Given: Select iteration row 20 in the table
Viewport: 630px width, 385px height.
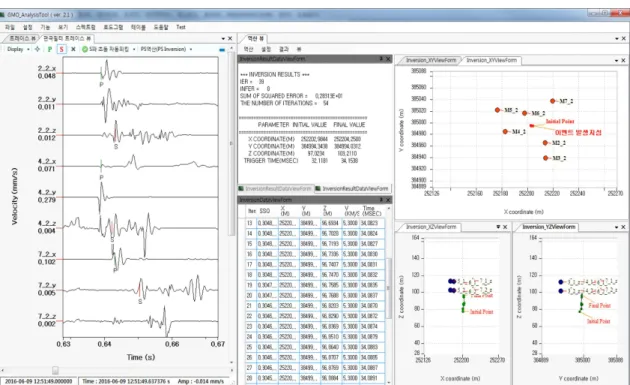Looking at the screenshot, I should click(315, 295).
